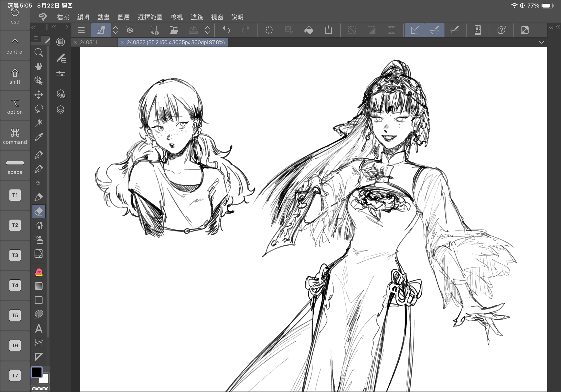
Task: Toggle the control modifier key
Action: tap(15, 45)
